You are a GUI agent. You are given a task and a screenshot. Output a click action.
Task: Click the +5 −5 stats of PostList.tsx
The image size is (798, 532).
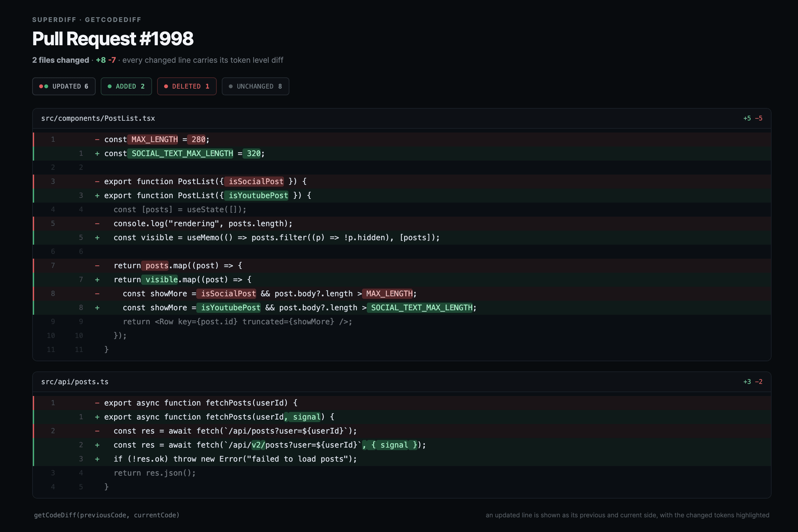point(752,119)
